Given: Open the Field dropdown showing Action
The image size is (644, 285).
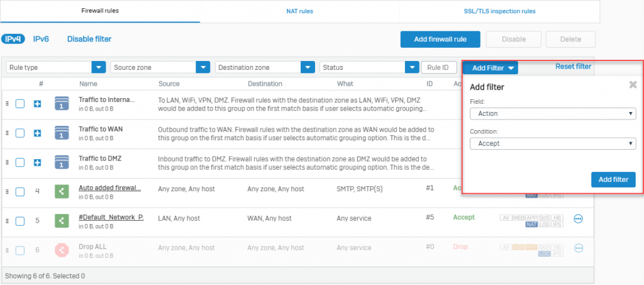Looking at the screenshot, I should (553, 114).
